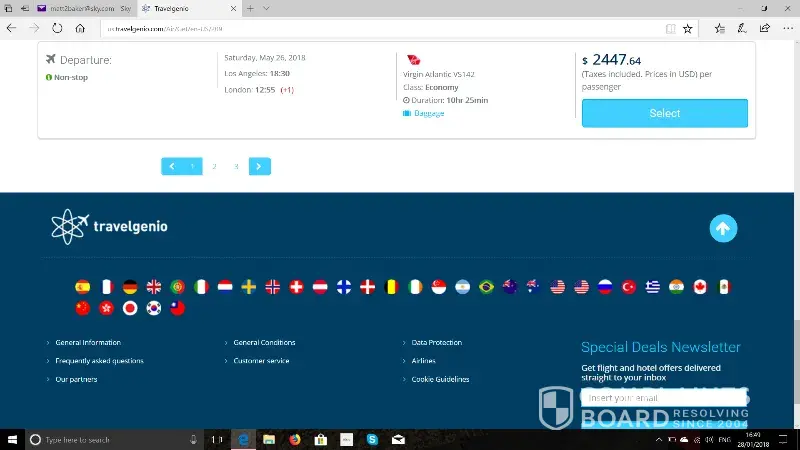This screenshot has width=800, height=450.
Task: Choose the Finland flag site
Action: tap(344, 287)
